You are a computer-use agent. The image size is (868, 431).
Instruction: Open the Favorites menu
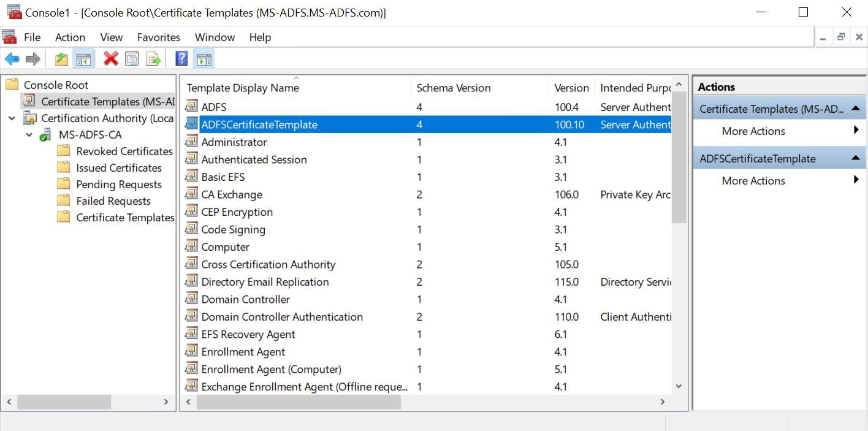coord(159,37)
